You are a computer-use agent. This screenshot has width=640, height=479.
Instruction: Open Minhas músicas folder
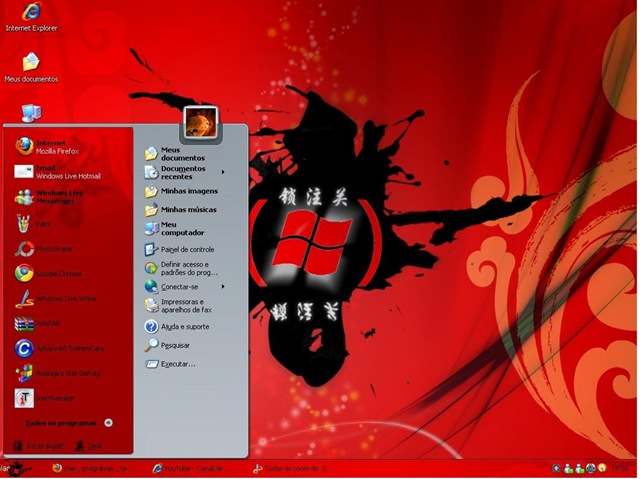pyautogui.click(x=180, y=210)
